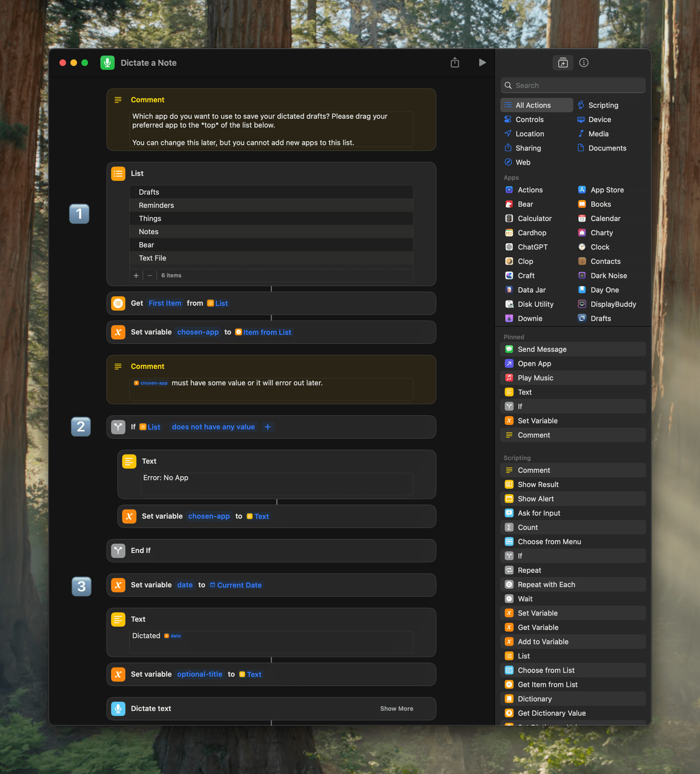Click Ask for Input action

coord(573,513)
